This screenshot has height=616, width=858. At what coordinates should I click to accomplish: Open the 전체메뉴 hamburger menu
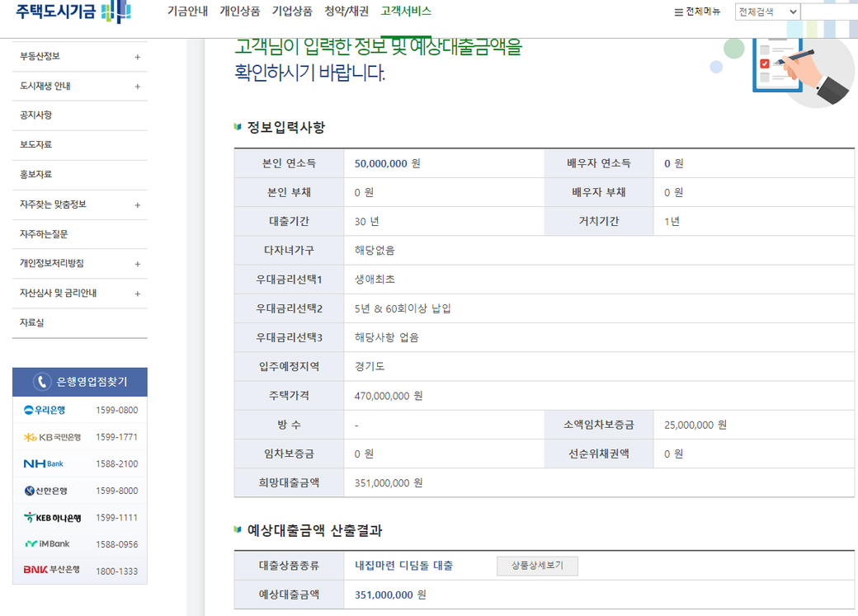(697, 12)
